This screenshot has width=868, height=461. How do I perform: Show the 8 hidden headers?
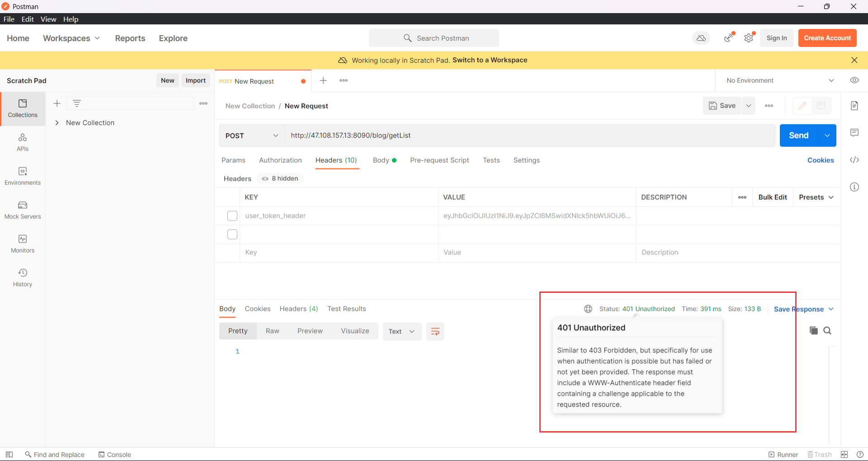click(280, 179)
